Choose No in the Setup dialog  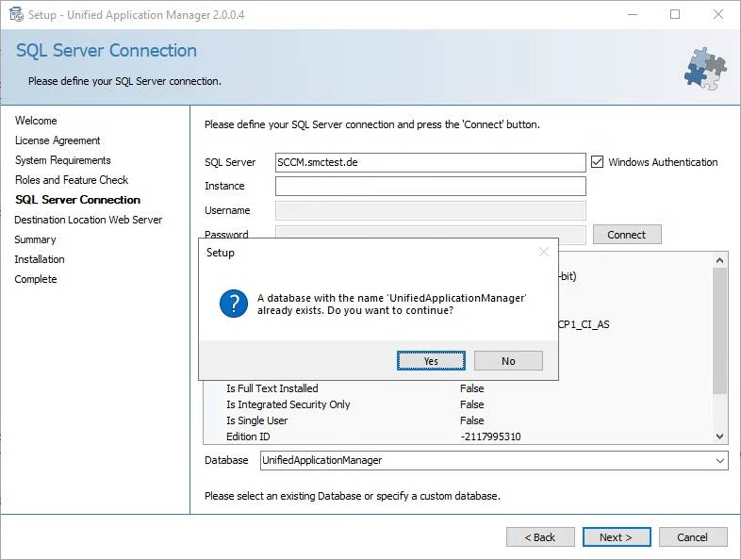click(508, 360)
